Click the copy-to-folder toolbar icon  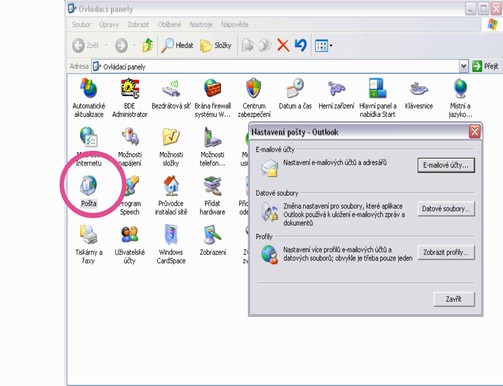point(265,46)
